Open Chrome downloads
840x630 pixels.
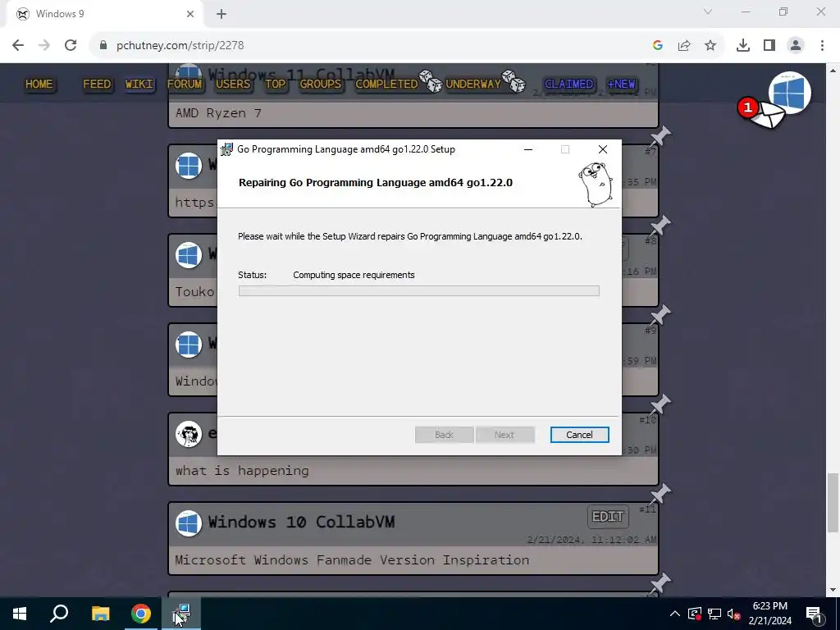click(x=743, y=46)
